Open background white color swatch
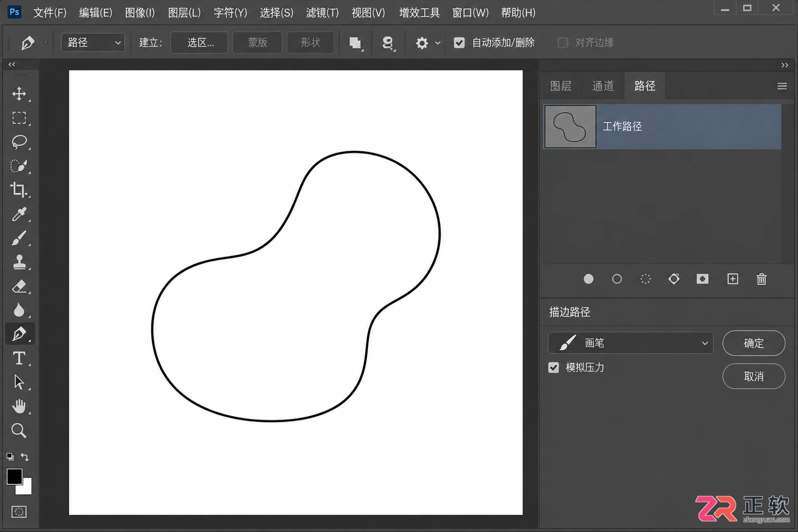This screenshot has height=532, width=798. [27, 489]
